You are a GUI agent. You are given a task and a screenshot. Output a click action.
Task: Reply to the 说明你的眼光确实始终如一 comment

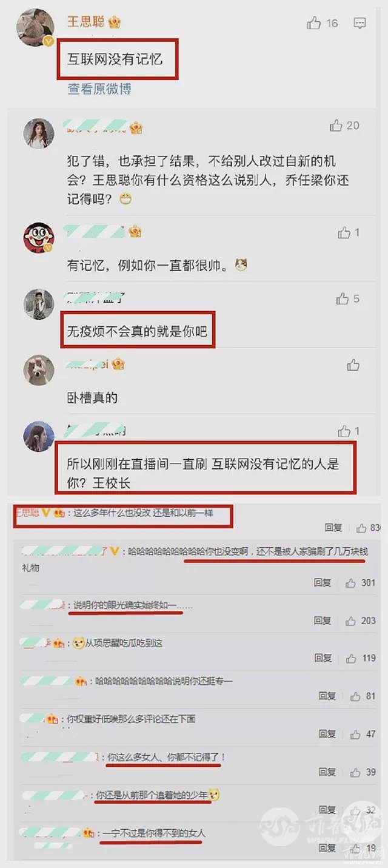tap(323, 621)
